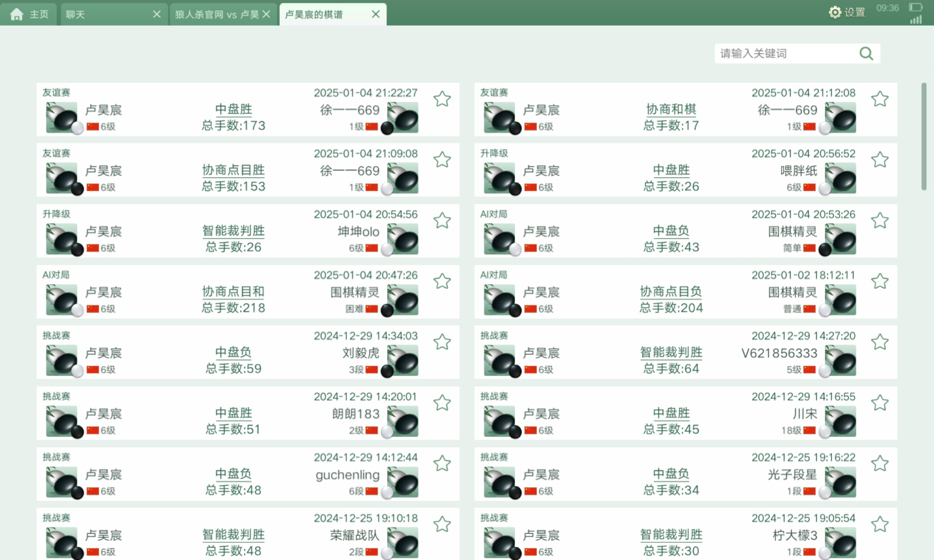Star the game against 刘毅虎
Screen dimensions: 934x560
point(442,342)
